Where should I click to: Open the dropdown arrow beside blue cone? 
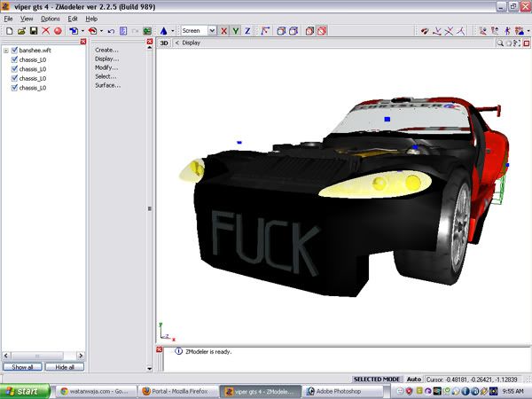click(x=173, y=31)
